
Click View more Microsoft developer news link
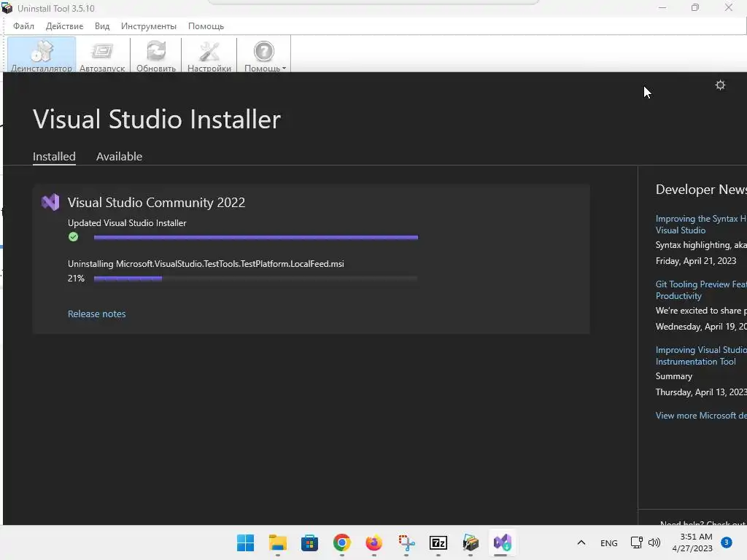tap(701, 416)
